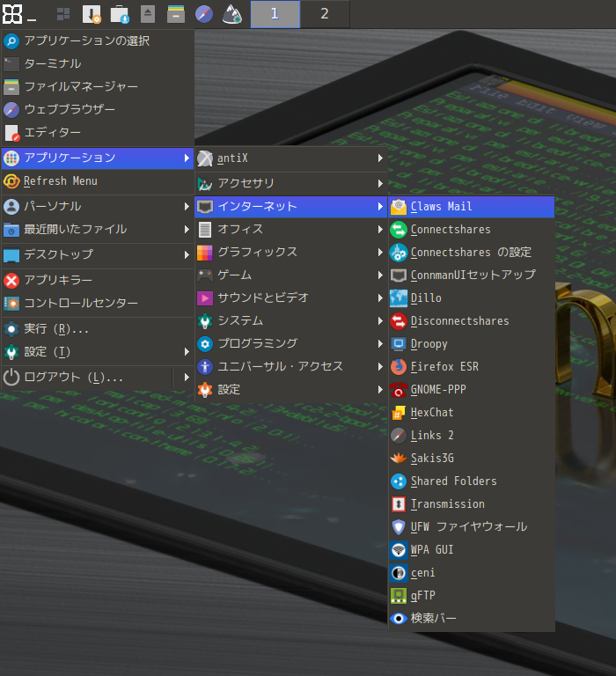This screenshot has height=676, width=616.
Task: Expand the ログアウト options arrow
Action: (187, 378)
